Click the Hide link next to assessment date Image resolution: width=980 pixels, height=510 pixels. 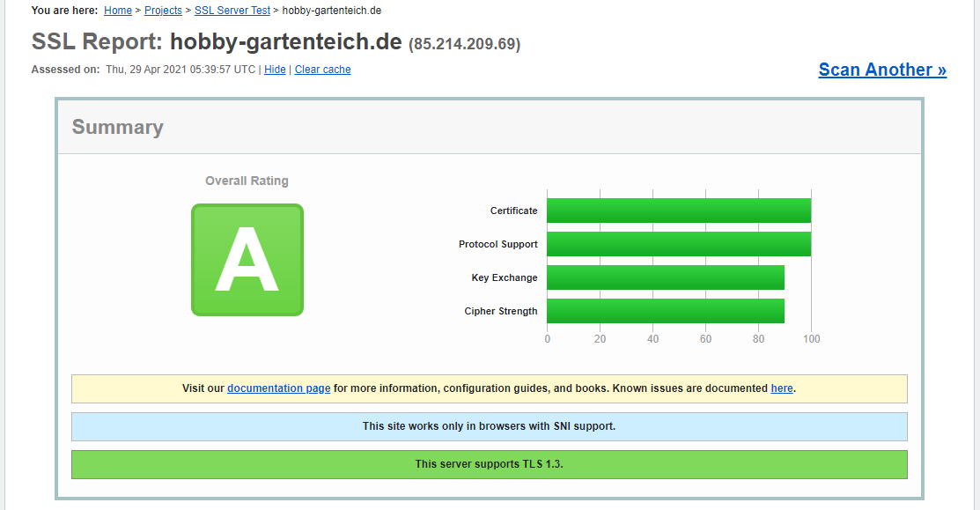click(x=275, y=70)
